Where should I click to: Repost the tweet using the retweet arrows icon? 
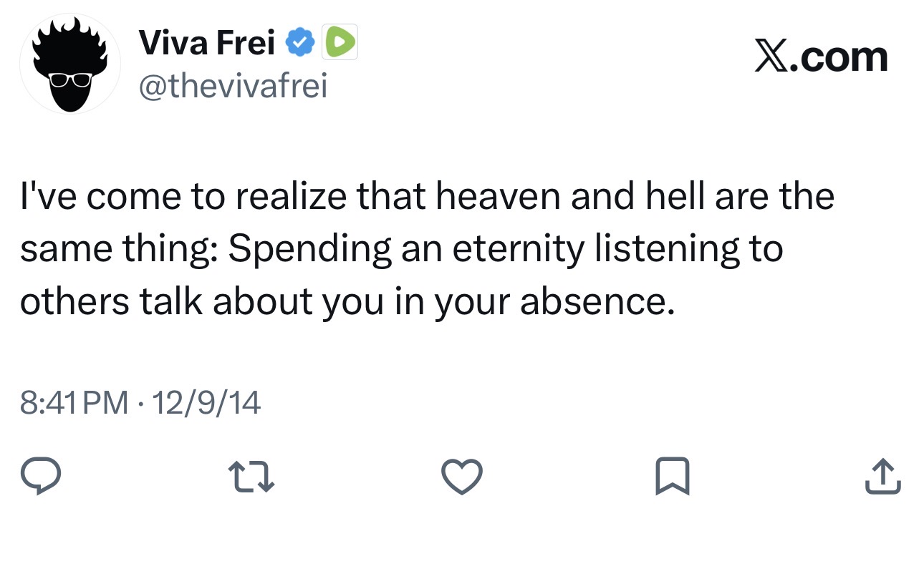pyautogui.click(x=251, y=476)
